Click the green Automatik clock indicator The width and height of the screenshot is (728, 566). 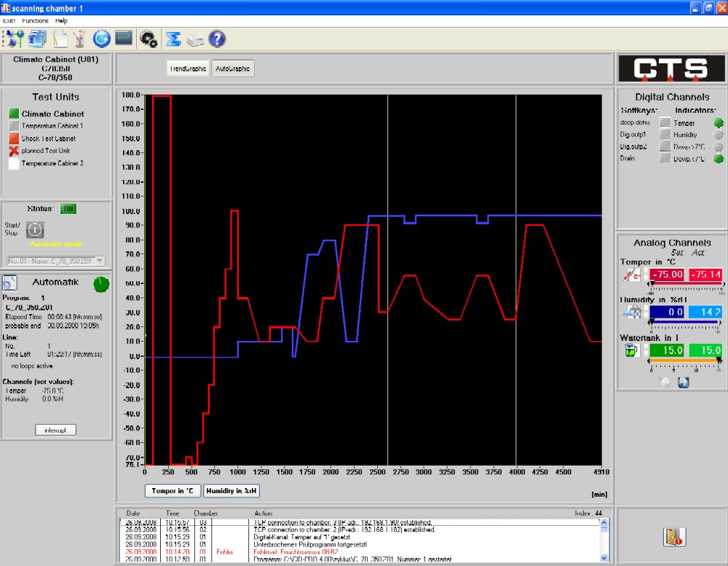click(x=101, y=284)
